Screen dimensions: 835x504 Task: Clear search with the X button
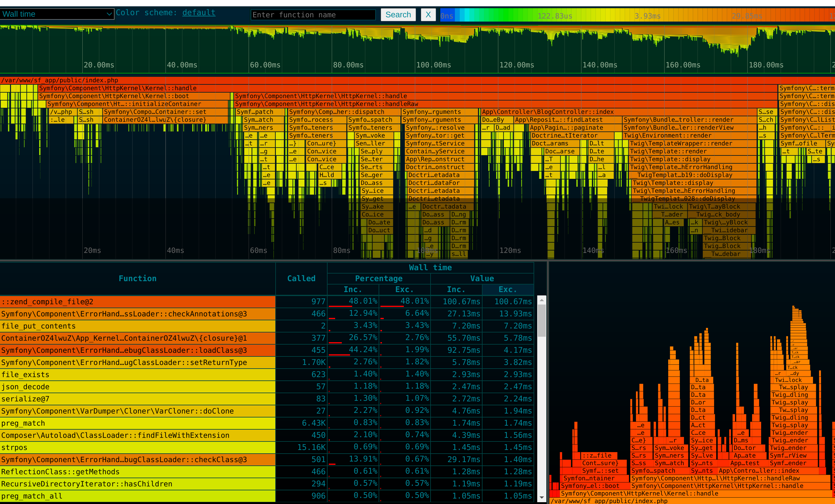[428, 15]
